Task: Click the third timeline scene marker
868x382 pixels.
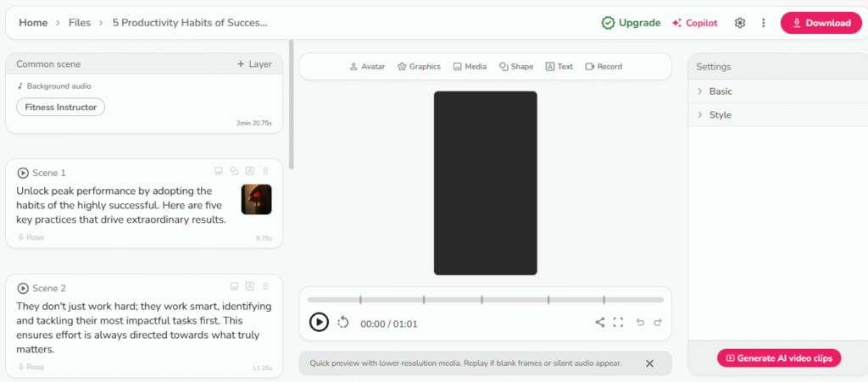Action: tap(481, 300)
